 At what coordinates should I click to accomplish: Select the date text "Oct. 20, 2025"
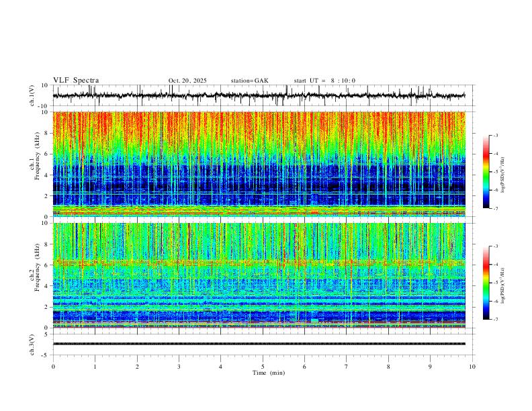coord(187,81)
